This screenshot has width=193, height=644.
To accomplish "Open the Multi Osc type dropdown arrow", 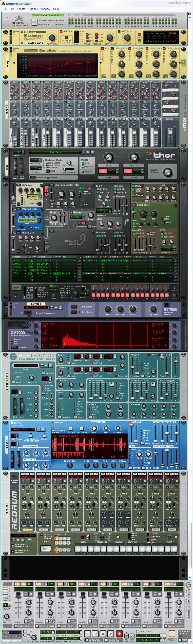I will pyautogui.click(x=18, y=185).
